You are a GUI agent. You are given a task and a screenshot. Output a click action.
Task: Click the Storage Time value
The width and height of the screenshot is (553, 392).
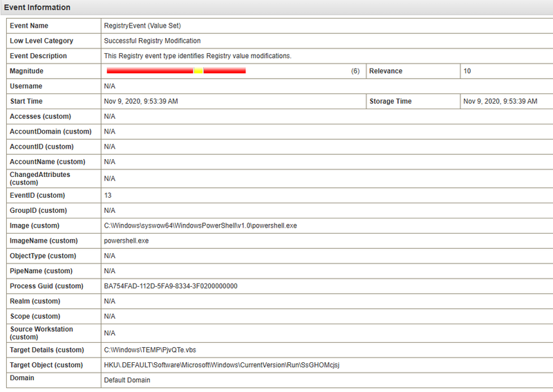coord(500,102)
